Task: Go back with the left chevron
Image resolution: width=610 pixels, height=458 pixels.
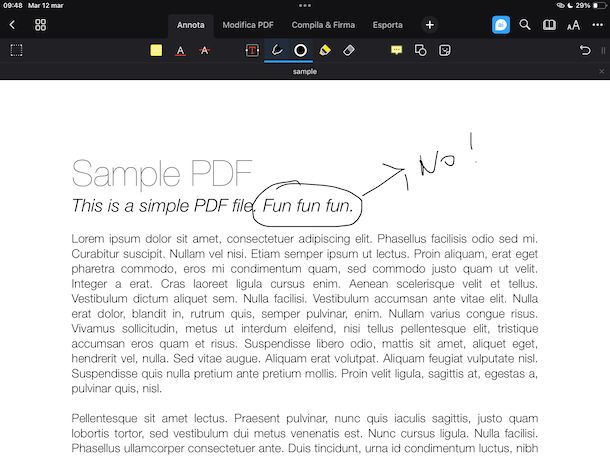Action: point(12,25)
